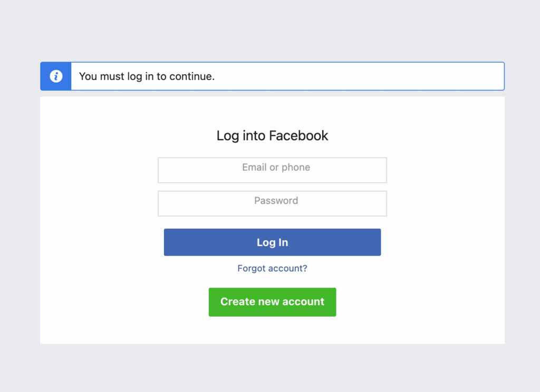Click the "Log In" label on the blue button
The image size is (540, 392).
272,242
